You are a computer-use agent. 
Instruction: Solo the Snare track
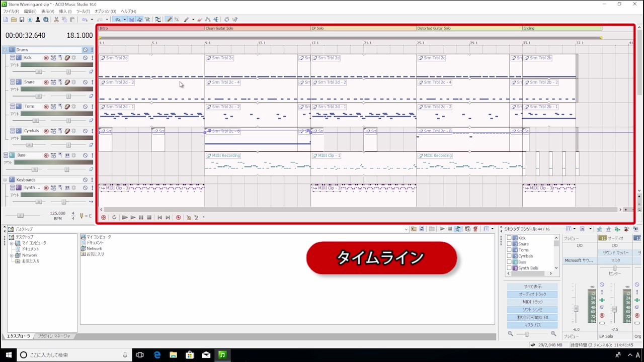92,82
